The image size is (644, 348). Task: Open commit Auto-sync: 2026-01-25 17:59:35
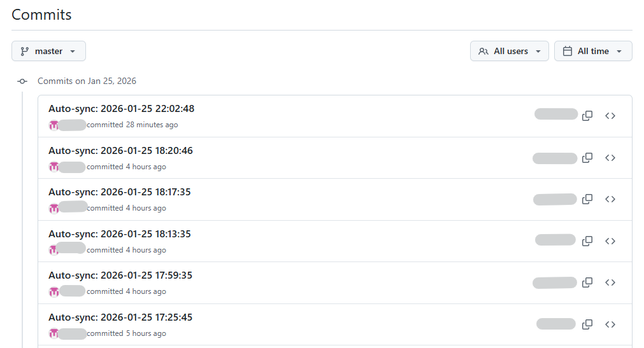click(x=120, y=275)
